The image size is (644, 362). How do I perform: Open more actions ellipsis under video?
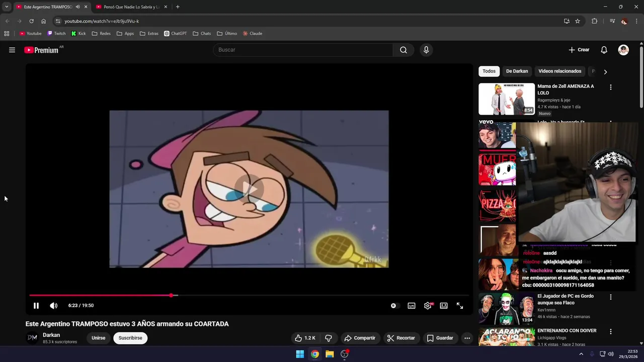click(467, 338)
